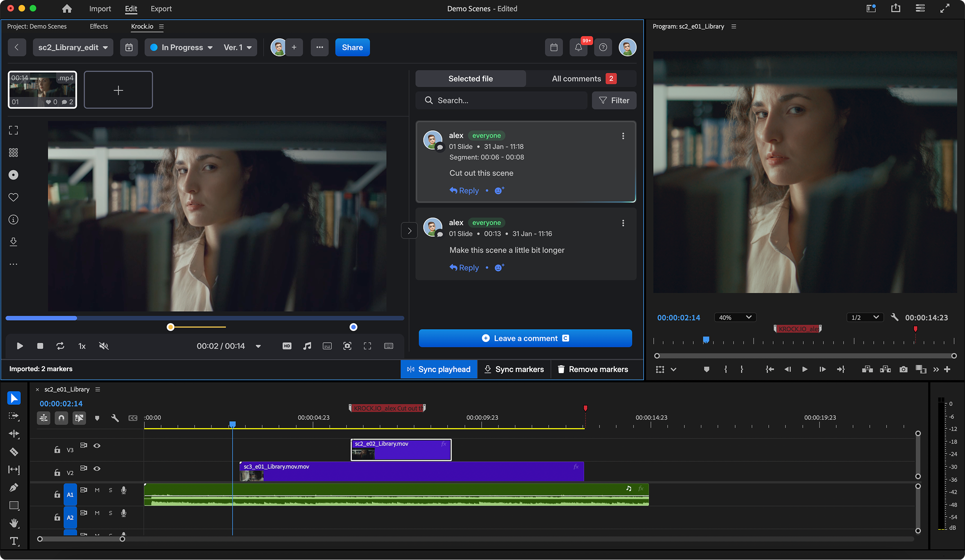The image size is (965, 560).
Task: Select the Hand tool
Action: [x=14, y=523]
